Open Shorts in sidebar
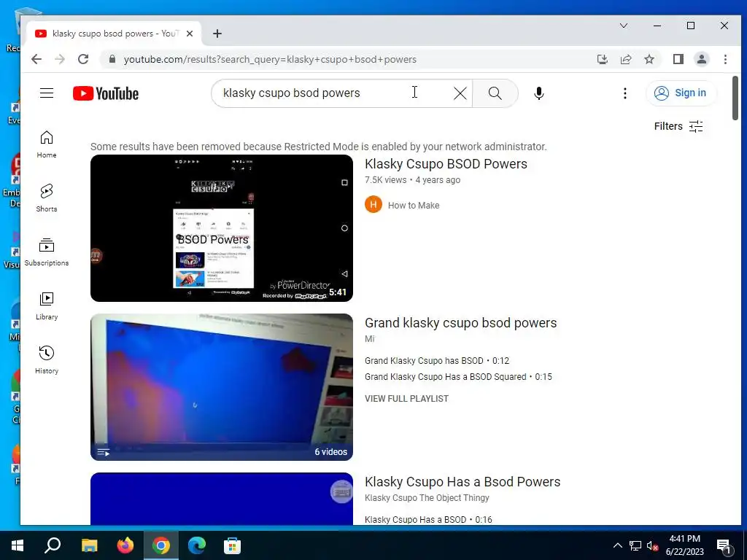The height and width of the screenshot is (560, 747). (x=47, y=198)
